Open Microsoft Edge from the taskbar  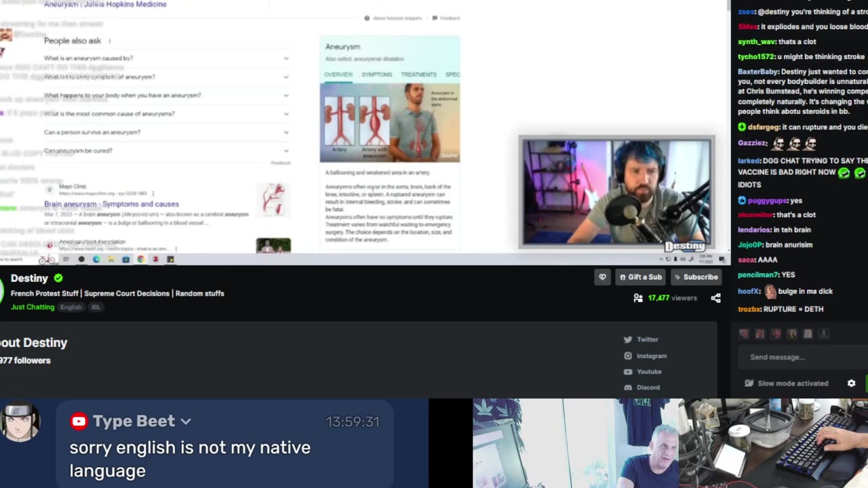(96, 260)
